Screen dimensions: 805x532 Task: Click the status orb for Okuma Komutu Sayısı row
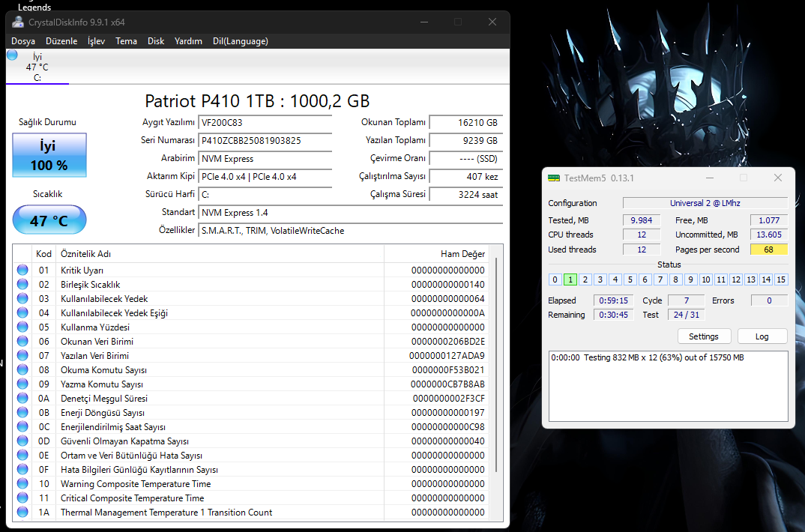click(x=22, y=369)
